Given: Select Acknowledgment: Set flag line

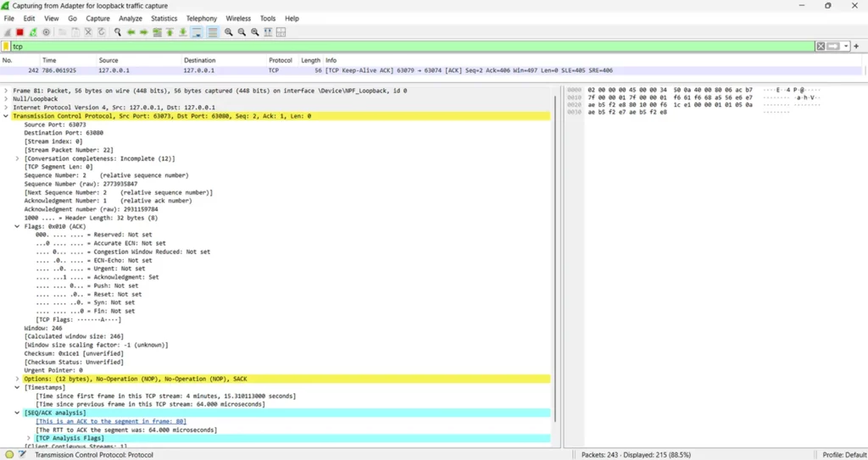Looking at the screenshot, I should (x=97, y=277).
